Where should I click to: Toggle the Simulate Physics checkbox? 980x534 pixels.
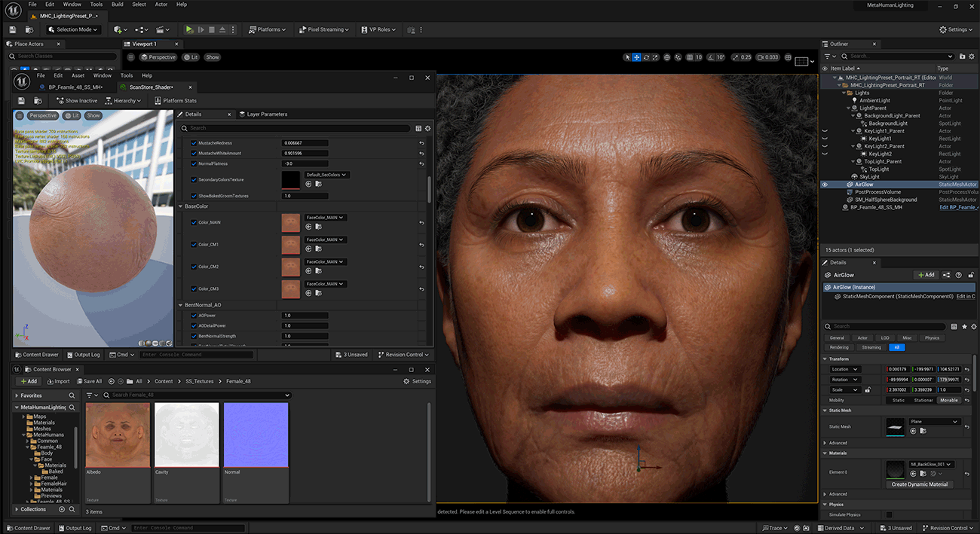pos(889,514)
